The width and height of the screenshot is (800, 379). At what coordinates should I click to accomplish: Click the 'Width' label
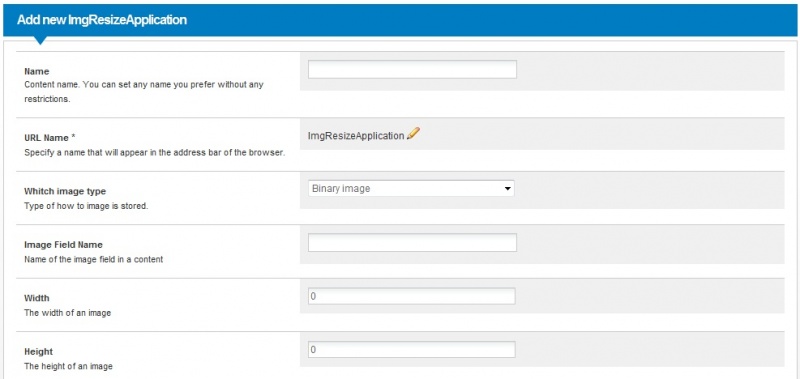pyautogui.click(x=37, y=298)
